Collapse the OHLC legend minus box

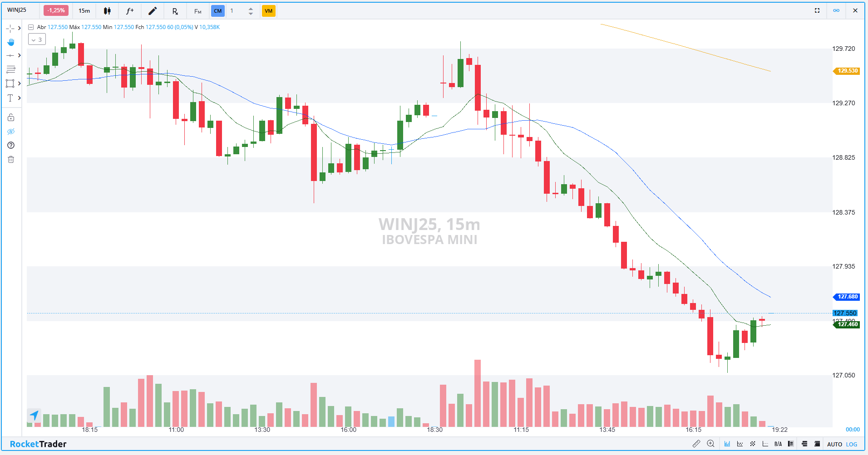[x=31, y=27]
